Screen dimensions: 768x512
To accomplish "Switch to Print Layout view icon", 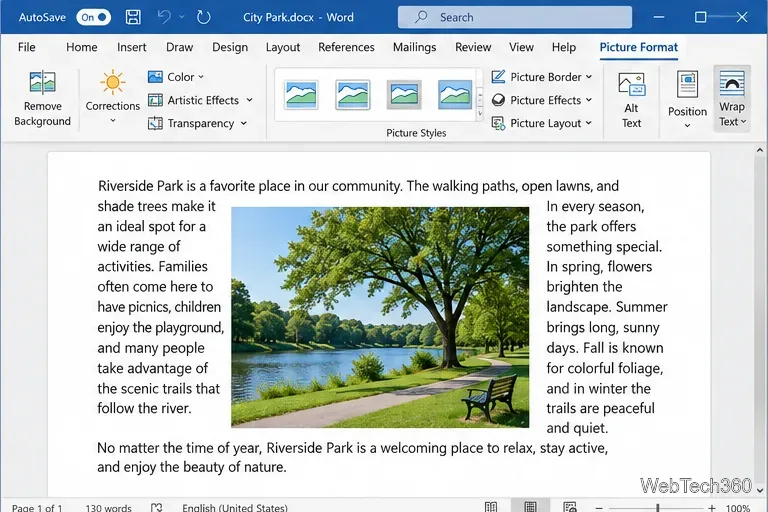I will click(530, 507).
